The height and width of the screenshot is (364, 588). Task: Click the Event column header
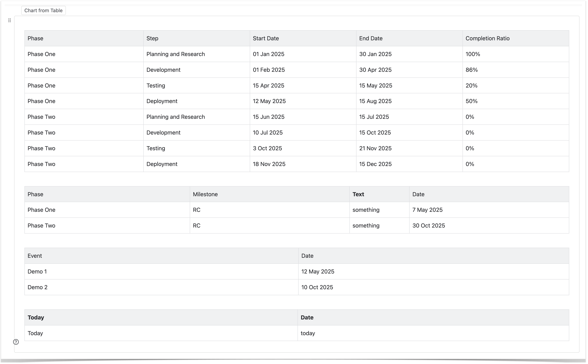pyautogui.click(x=35, y=256)
